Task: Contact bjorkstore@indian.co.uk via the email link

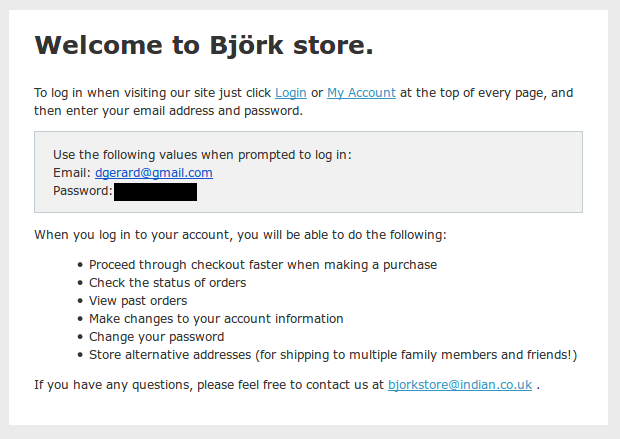Action: (x=460, y=384)
